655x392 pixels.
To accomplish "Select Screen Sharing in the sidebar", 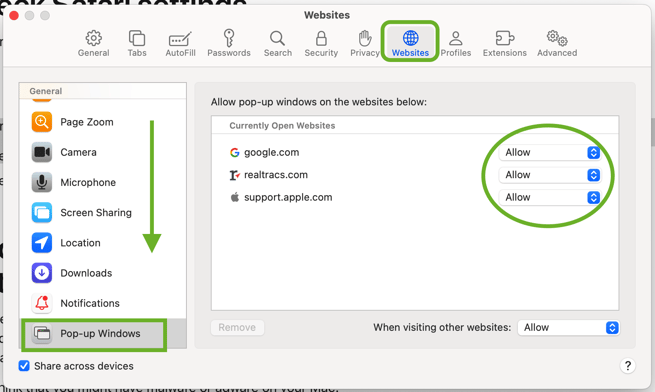I will pos(103,212).
